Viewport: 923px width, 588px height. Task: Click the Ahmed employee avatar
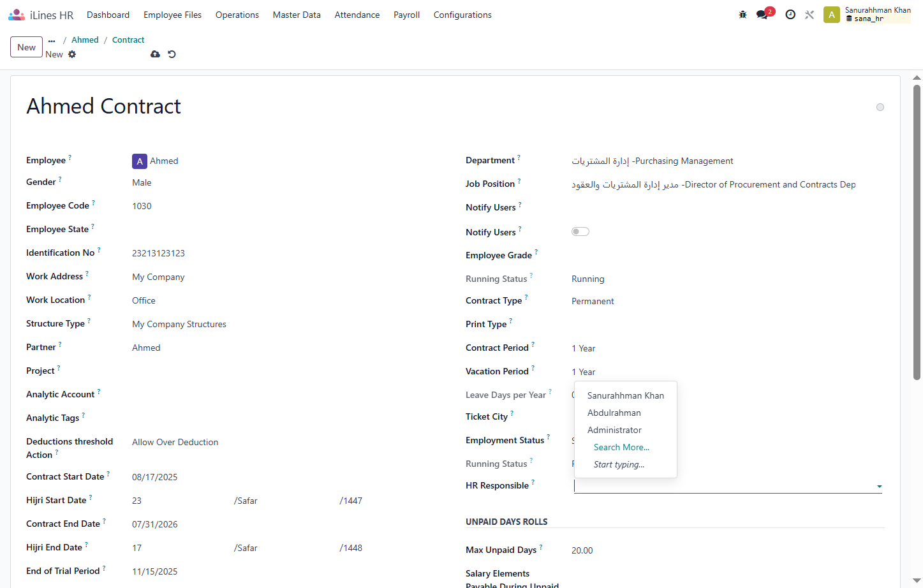click(x=140, y=161)
